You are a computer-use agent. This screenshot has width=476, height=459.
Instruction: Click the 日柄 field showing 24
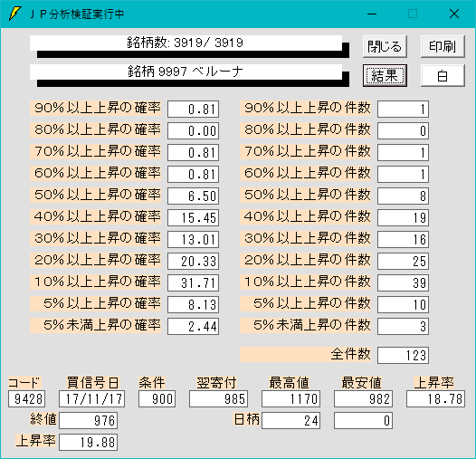290,420
